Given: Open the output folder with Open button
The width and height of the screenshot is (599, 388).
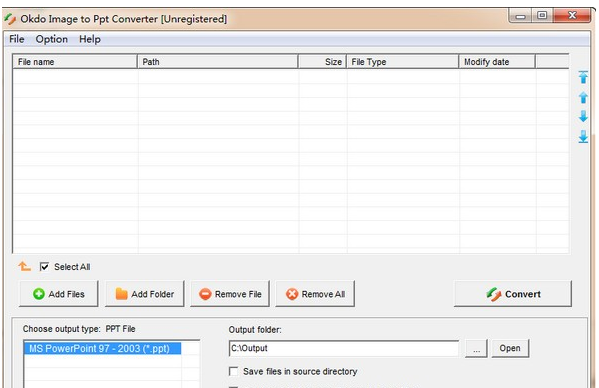Looking at the screenshot, I should (x=510, y=348).
